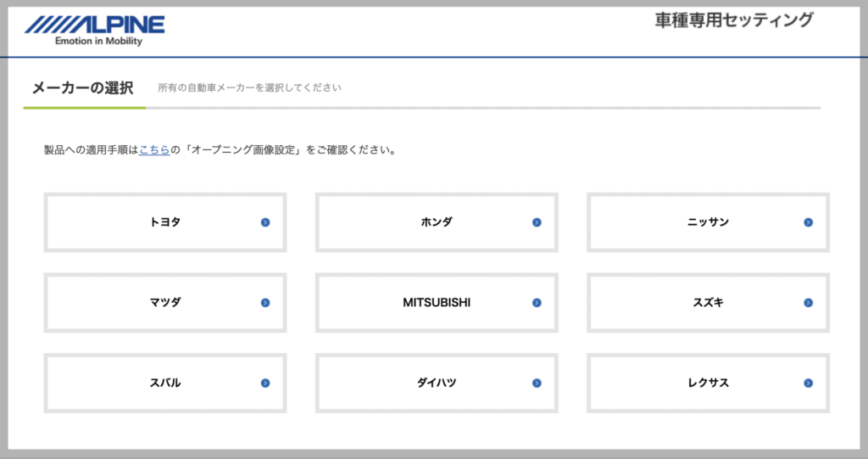Select the トヨタ maker button
868x459 pixels.
(165, 222)
